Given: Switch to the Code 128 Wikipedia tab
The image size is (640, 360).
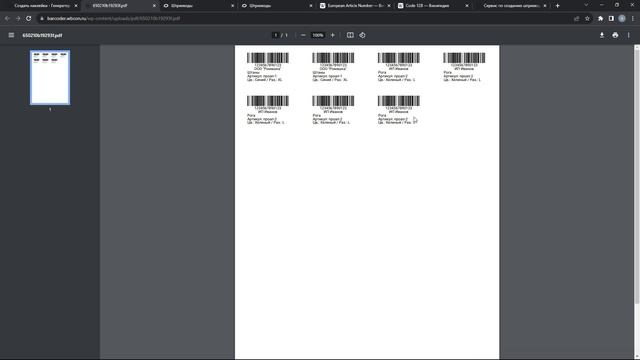Looking at the screenshot, I should click(x=433, y=6).
